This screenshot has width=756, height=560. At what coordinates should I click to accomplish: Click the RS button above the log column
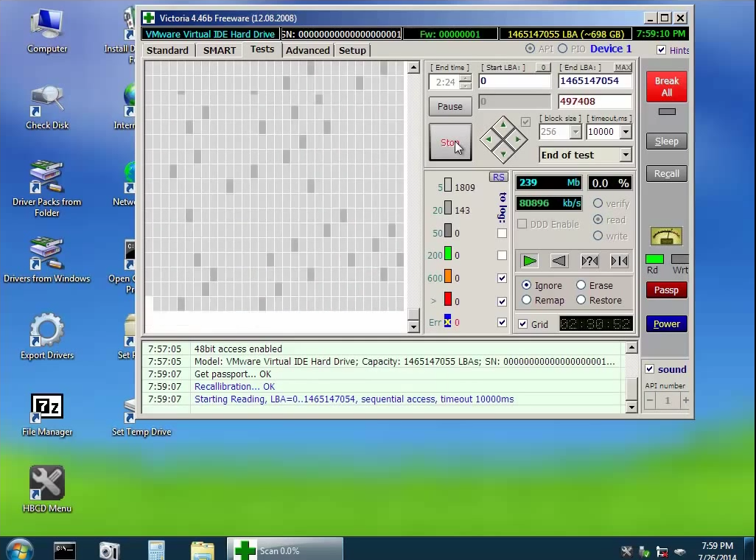499,177
